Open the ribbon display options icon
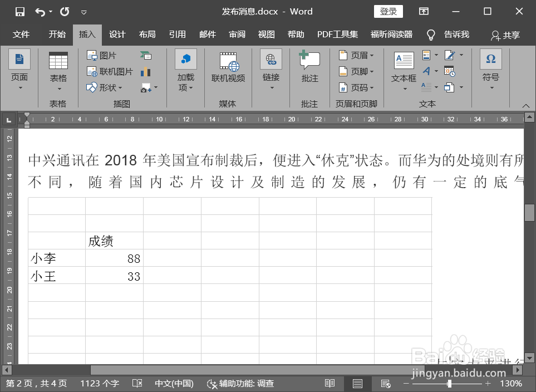 424,11
